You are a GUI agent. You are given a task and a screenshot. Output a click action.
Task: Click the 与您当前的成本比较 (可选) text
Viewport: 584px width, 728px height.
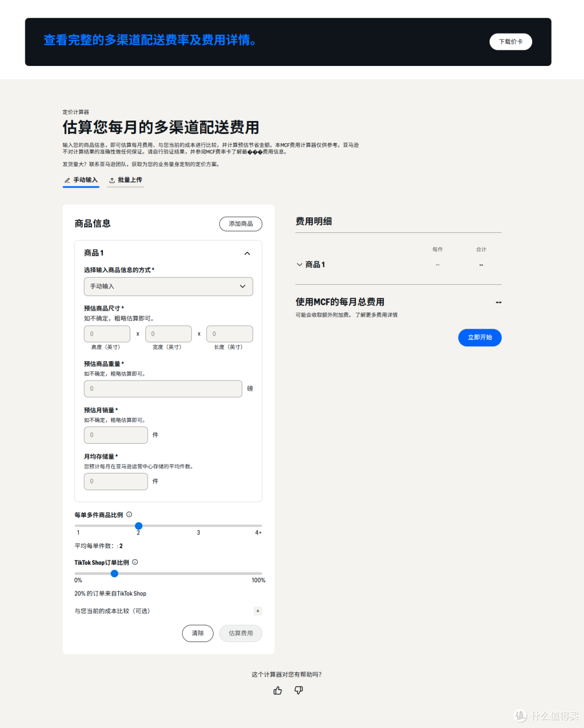[112, 611]
